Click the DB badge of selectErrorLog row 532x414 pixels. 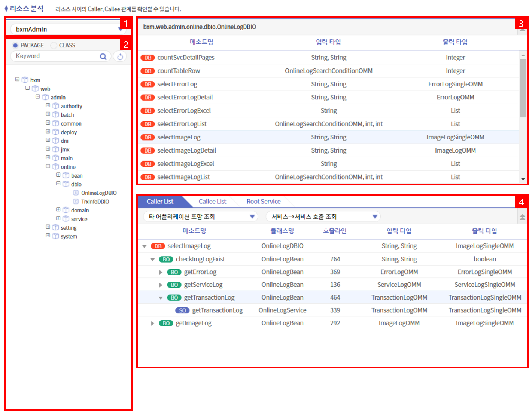point(148,84)
